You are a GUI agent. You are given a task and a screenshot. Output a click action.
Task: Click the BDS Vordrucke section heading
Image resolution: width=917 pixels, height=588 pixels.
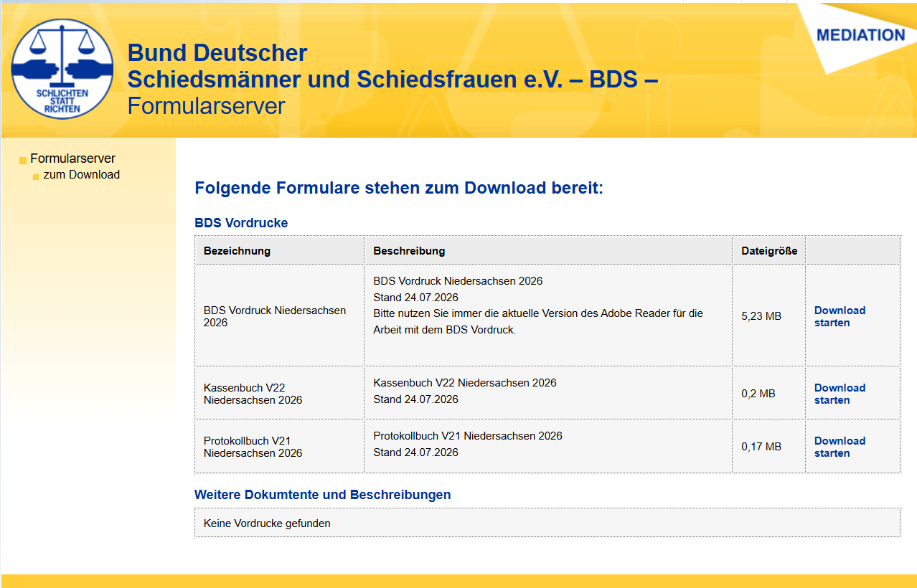click(x=241, y=223)
